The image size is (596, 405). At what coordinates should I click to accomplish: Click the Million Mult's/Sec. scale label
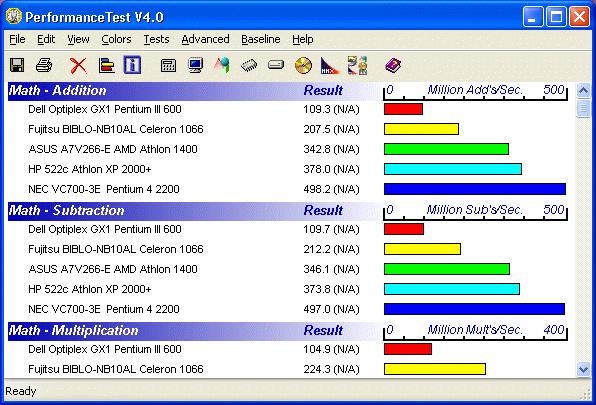475,330
